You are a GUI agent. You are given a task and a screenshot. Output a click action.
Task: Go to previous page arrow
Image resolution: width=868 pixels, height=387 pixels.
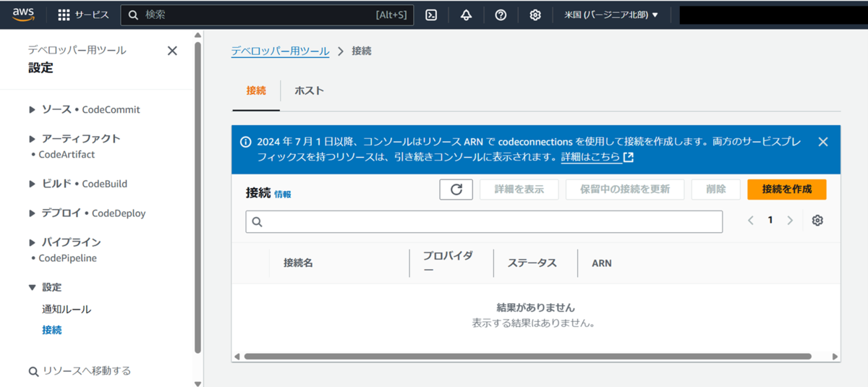point(751,221)
